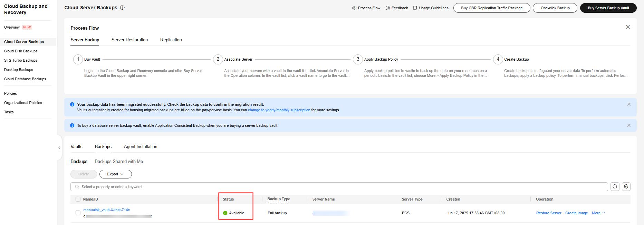Close the Process Flow panel

628,27
